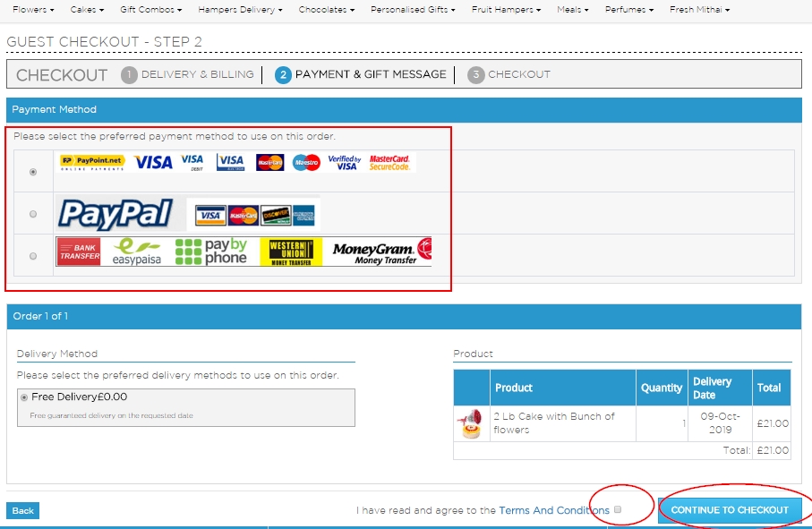Click the easypaisa logo
Viewport: 812px width, 529px height.
(137, 252)
